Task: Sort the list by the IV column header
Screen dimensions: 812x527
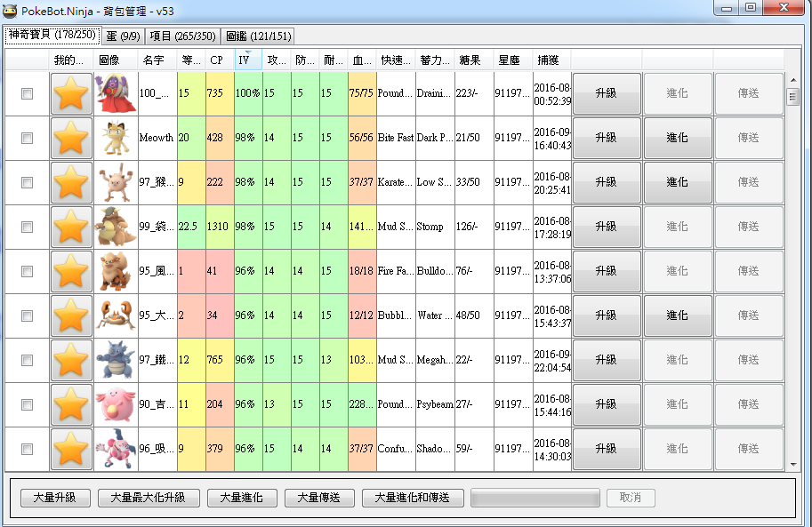Action: click(x=248, y=60)
